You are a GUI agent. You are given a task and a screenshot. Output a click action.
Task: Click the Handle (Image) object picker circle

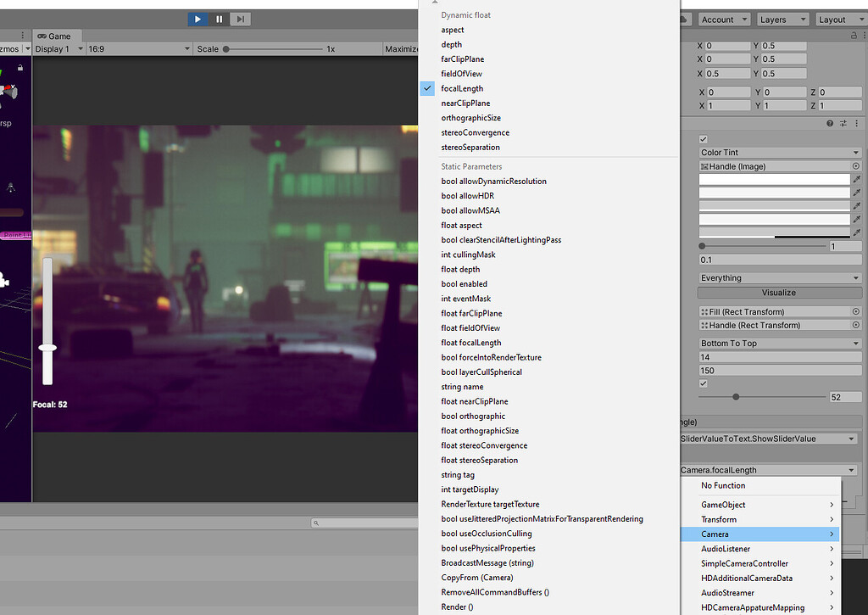(x=856, y=166)
